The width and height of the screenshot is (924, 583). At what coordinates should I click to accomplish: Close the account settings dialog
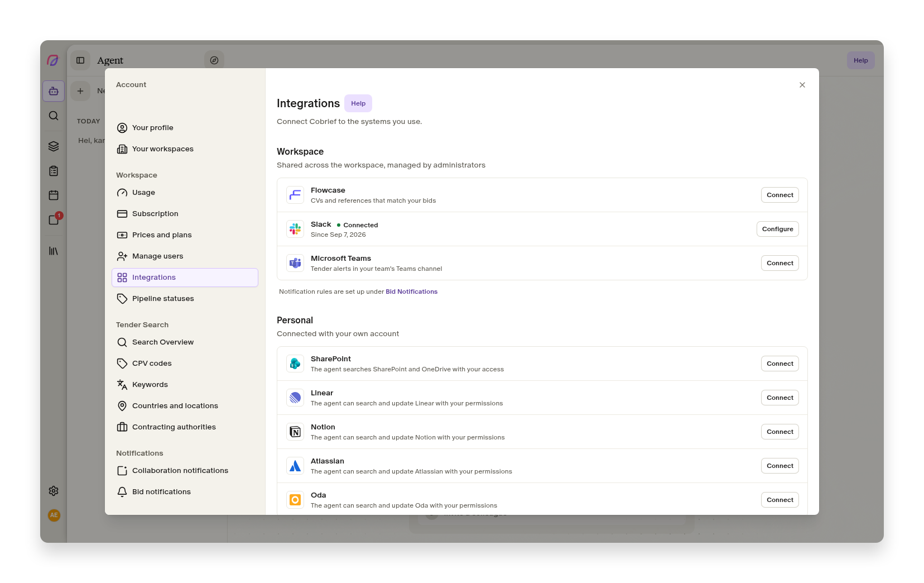click(x=802, y=85)
